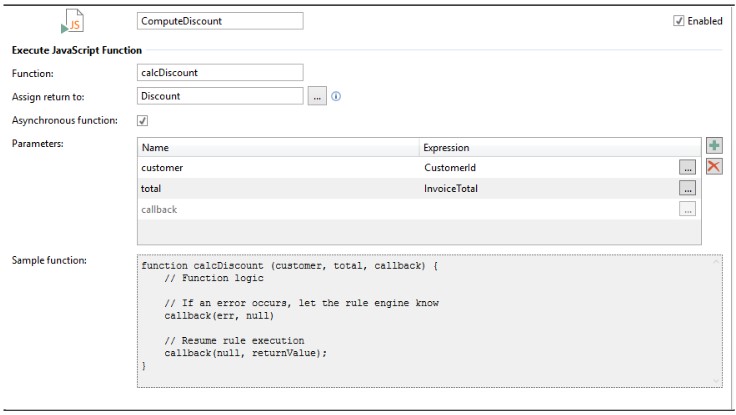Click the Name column header
736x415 pixels.
[x=278, y=147]
